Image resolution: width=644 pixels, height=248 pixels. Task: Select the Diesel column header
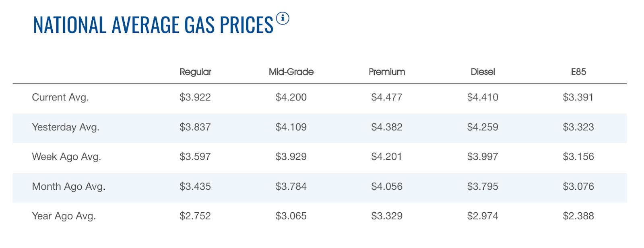coord(483,72)
